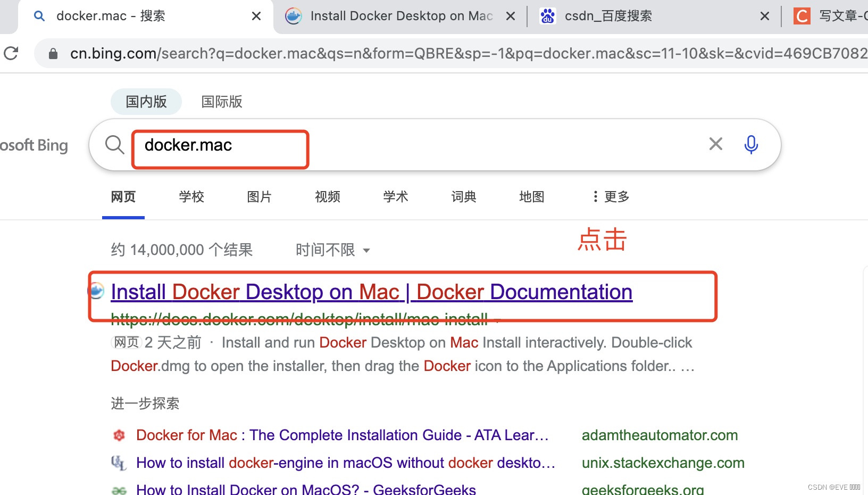
Task: Click the microphone voice search icon
Action: click(x=750, y=144)
